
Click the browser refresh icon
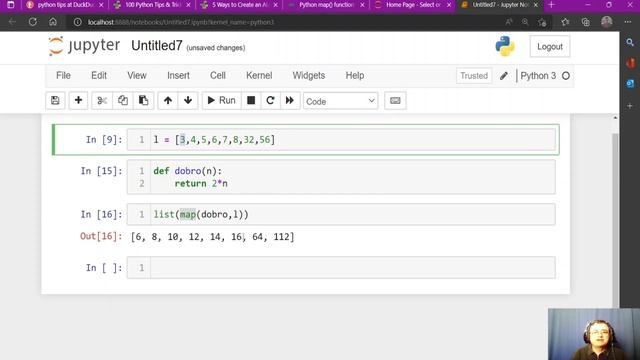[x=33, y=22]
